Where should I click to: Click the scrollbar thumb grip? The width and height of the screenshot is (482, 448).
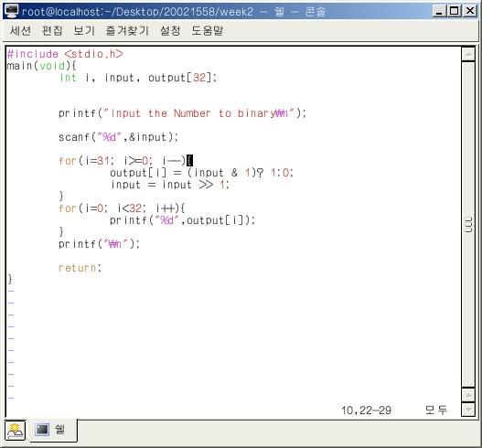468,224
